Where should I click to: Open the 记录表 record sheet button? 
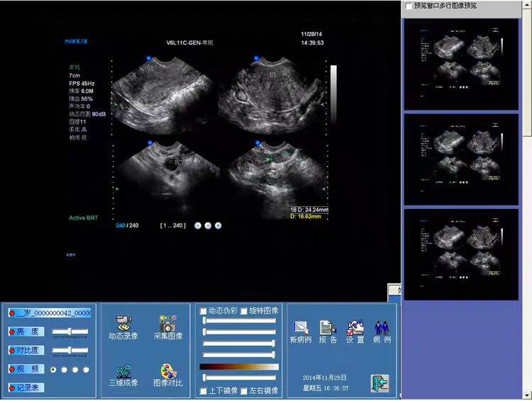pos(26,388)
